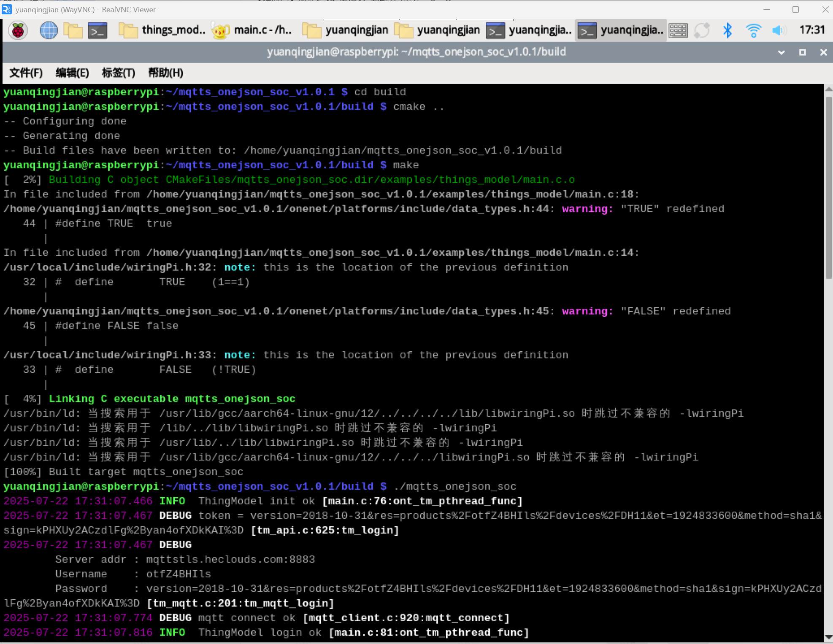Screen dimensions: 833x644
Task: Click the './mqtts_onejson_soc' command text
Action: click(x=455, y=486)
